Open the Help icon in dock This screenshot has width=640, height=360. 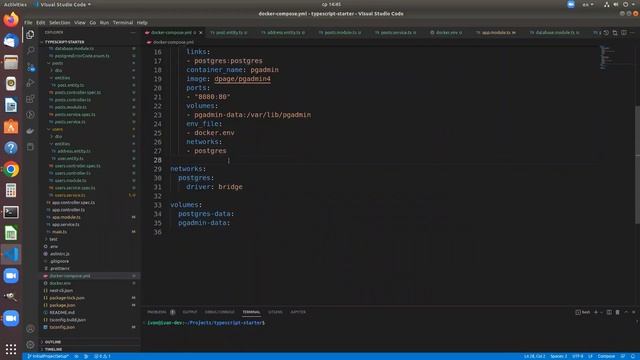(x=11, y=148)
